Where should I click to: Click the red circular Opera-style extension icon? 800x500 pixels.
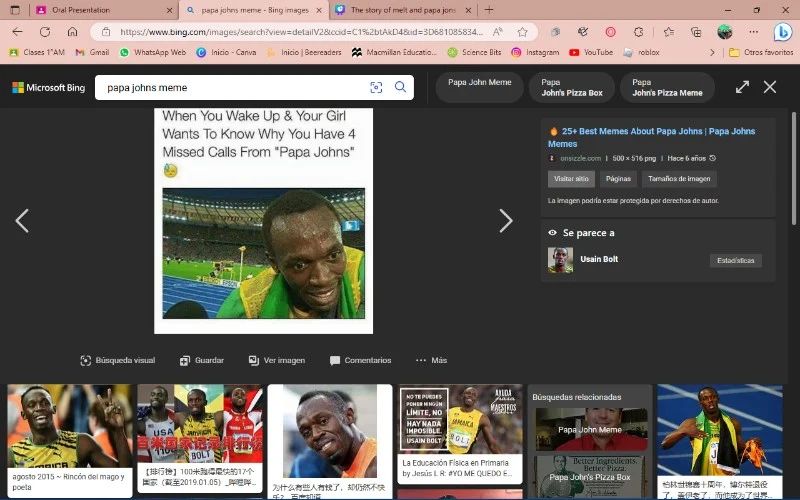pyautogui.click(x=610, y=32)
